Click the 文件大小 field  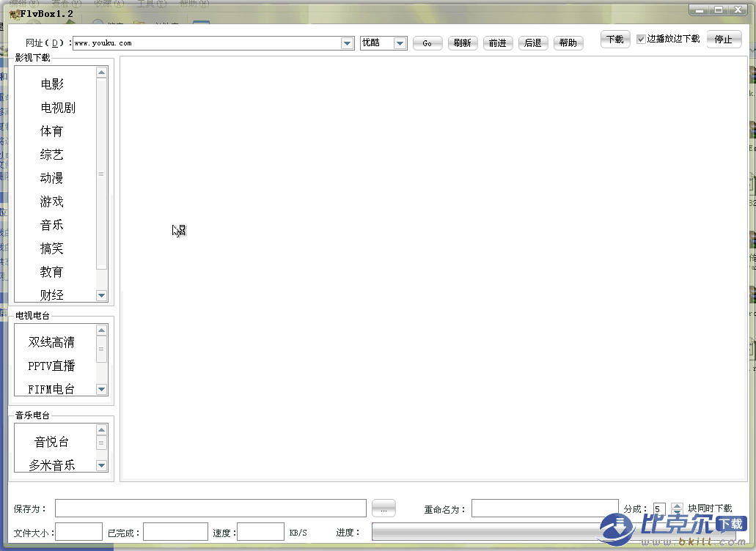click(x=79, y=532)
